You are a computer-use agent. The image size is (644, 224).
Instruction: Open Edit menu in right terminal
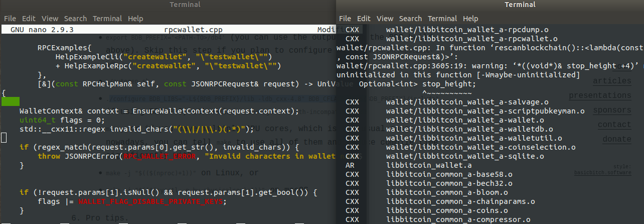[x=364, y=19]
